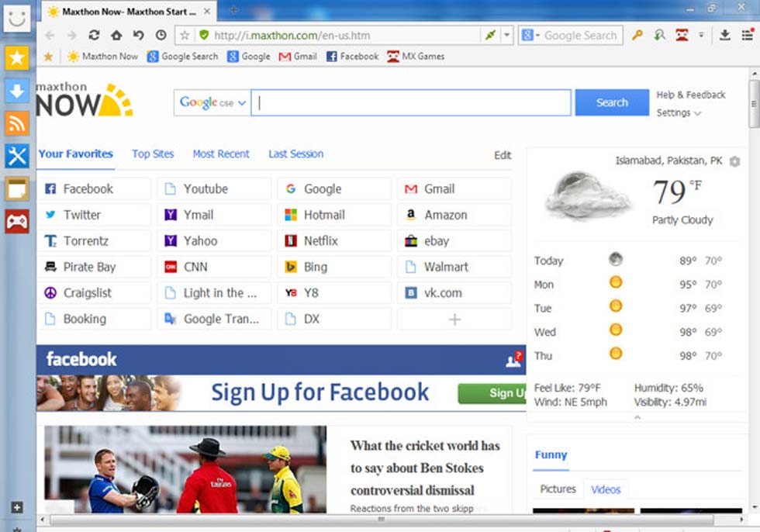Open the Google cse engine dropdown
Viewport: 760px width, 532px height.
pyautogui.click(x=212, y=102)
